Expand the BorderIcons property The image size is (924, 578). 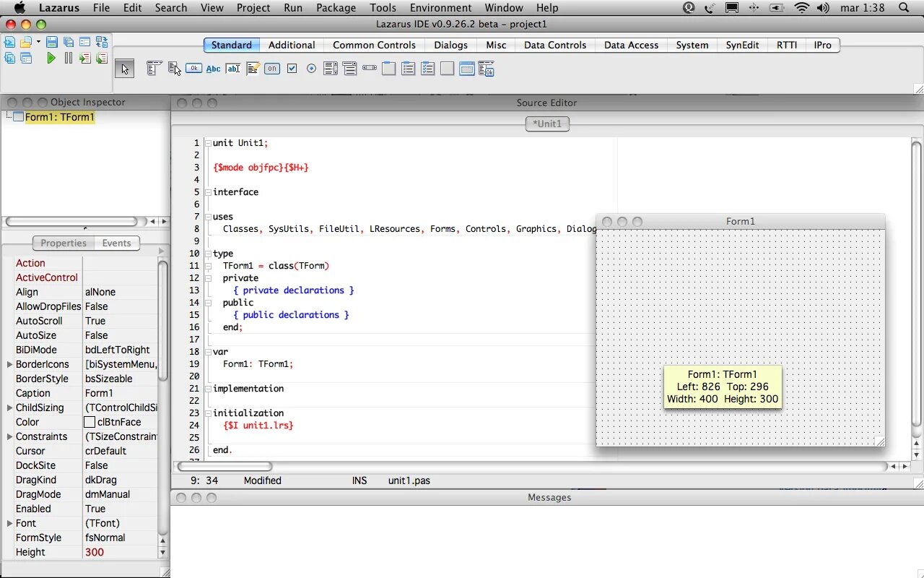(x=9, y=364)
